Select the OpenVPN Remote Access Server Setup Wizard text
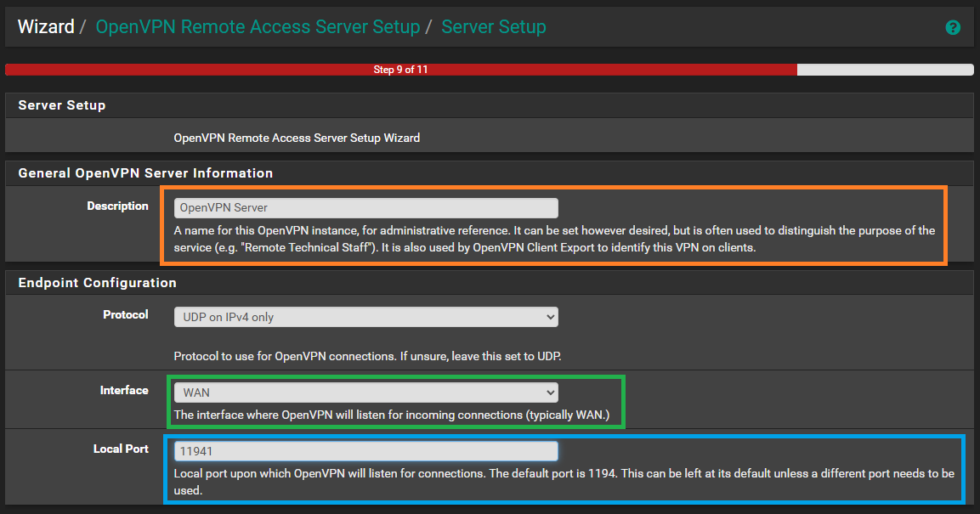The image size is (980, 514). (297, 138)
